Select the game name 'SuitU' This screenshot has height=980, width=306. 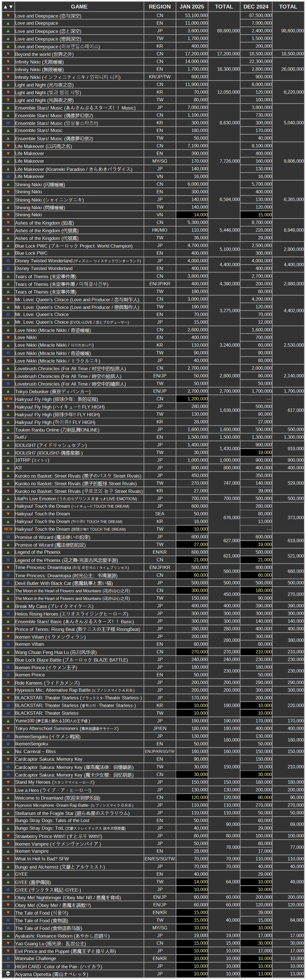click(21, 437)
